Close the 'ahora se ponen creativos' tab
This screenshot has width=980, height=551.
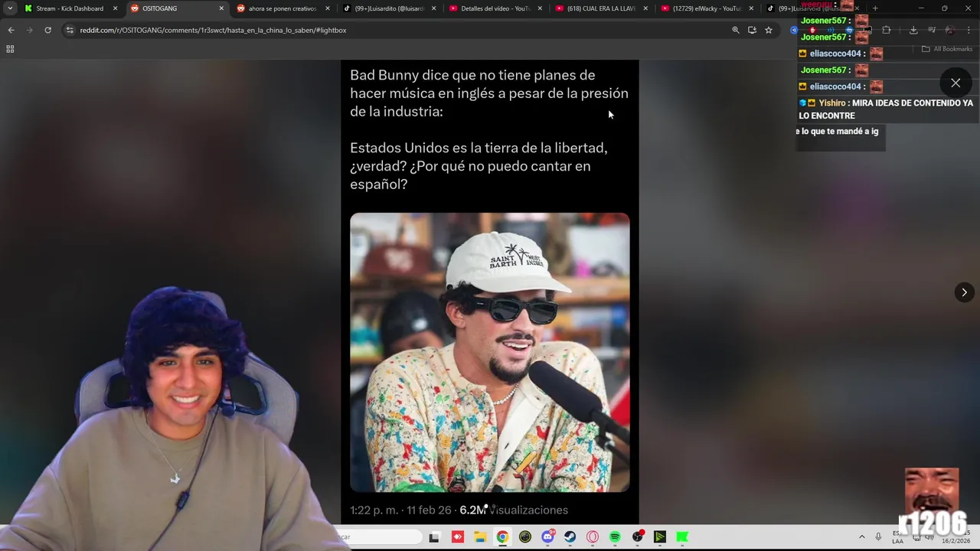coord(328,8)
